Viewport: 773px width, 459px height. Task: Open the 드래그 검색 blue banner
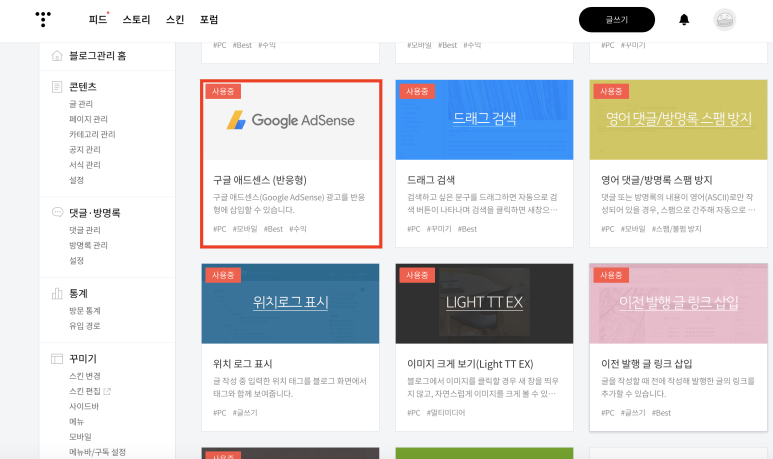484,120
